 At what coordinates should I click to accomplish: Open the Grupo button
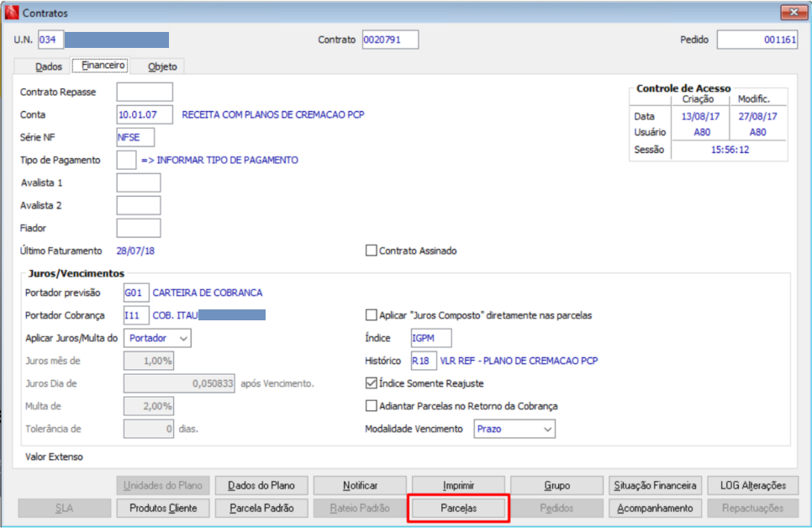[x=556, y=485]
